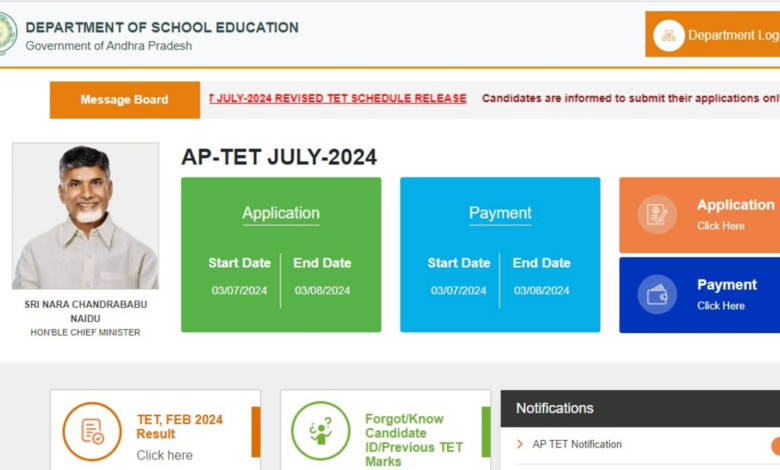
Task: Open the JULY-2024 Revised TET Schedule Release link
Action: (338, 98)
